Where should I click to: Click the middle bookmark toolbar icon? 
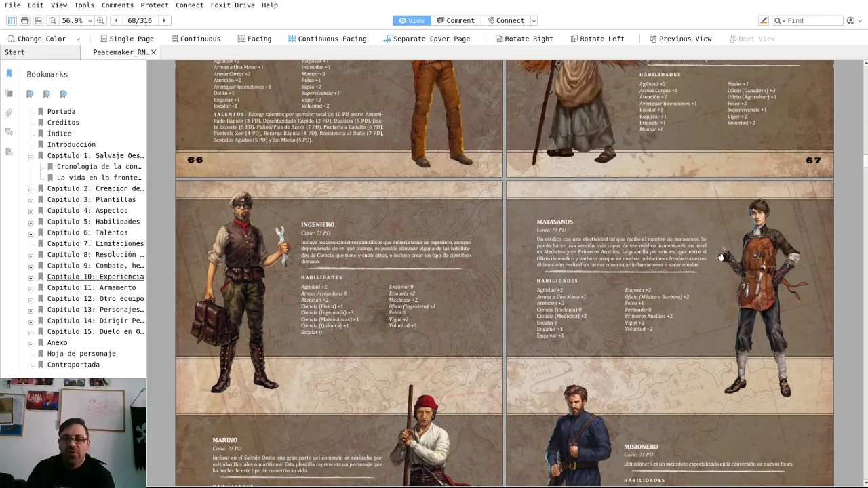click(47, 94)
